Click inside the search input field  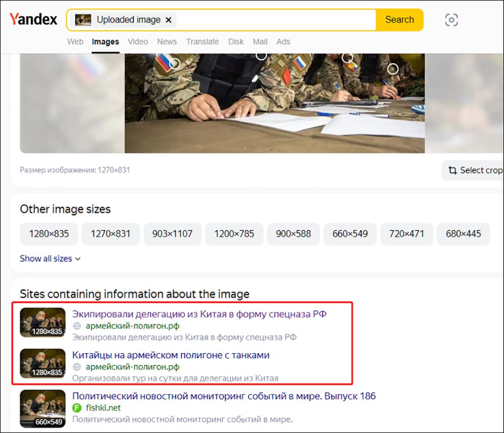(275, 20)
